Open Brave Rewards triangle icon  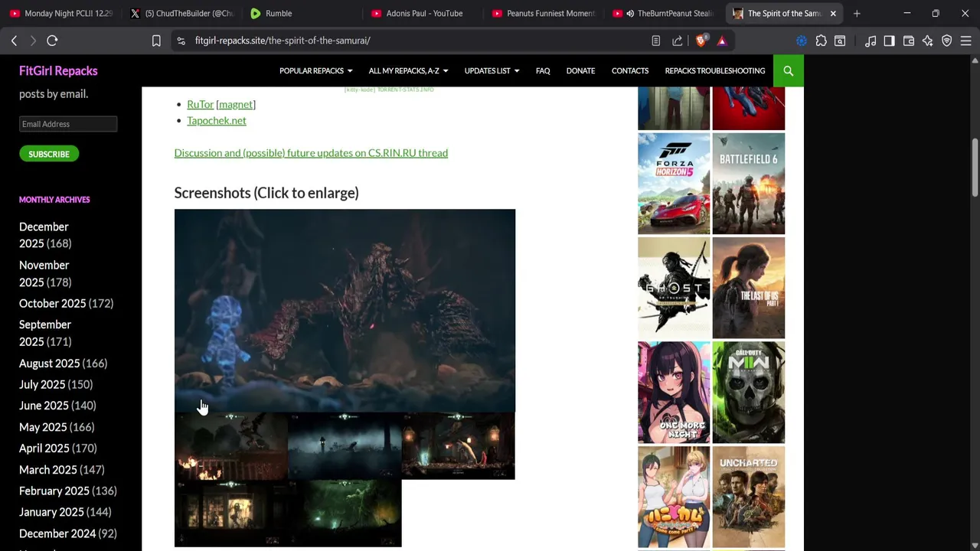tap(722, 41)
